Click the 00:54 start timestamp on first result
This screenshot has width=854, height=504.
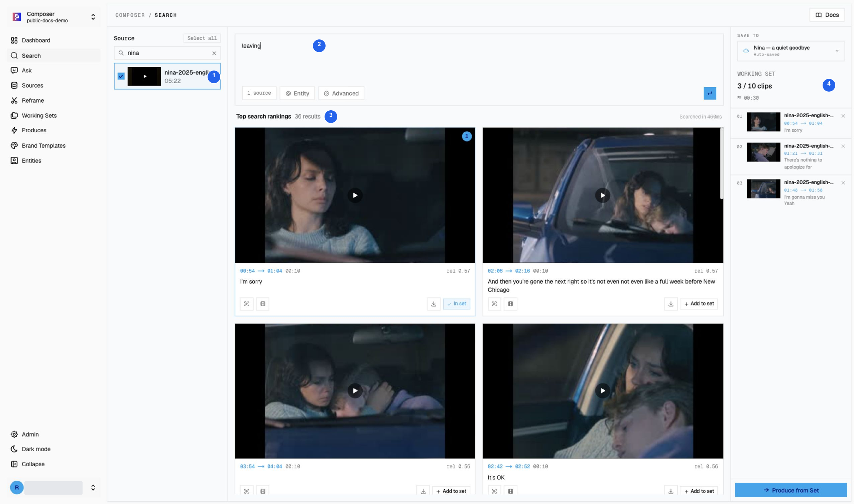click(x=247, y=271)
